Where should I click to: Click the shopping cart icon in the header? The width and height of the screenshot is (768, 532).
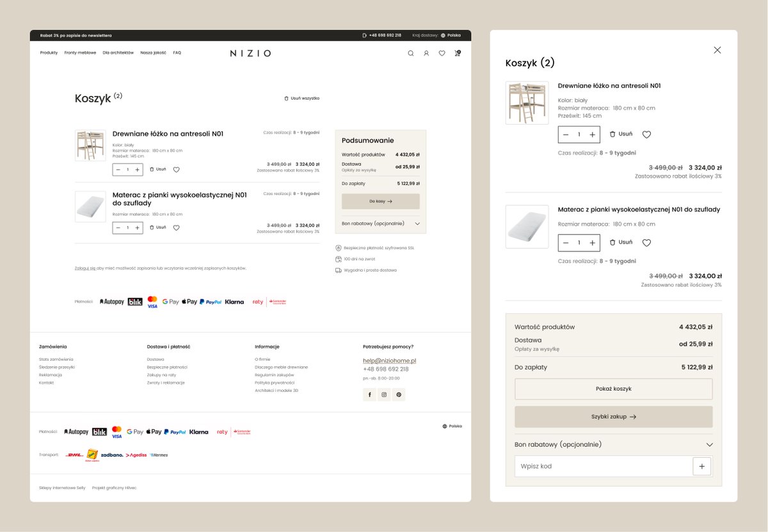tap(457, 53)
